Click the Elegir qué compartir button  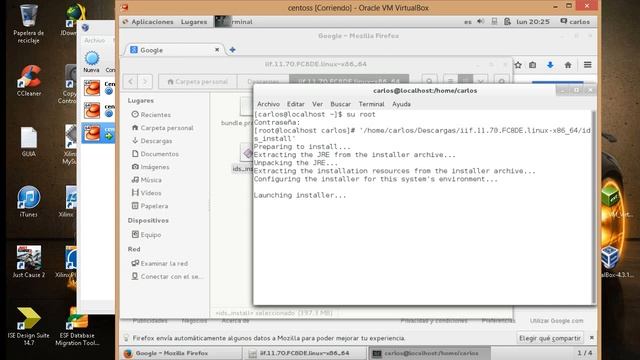pos(549,338)
